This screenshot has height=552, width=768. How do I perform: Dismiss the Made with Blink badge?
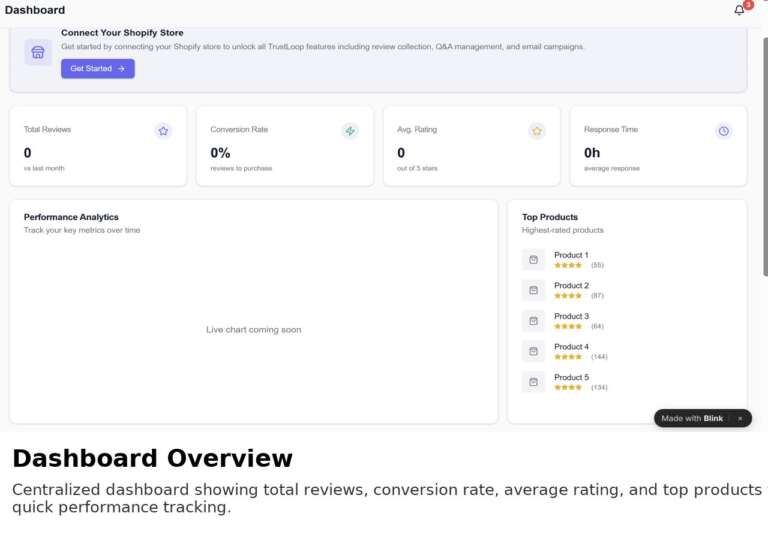pos(740,418)
